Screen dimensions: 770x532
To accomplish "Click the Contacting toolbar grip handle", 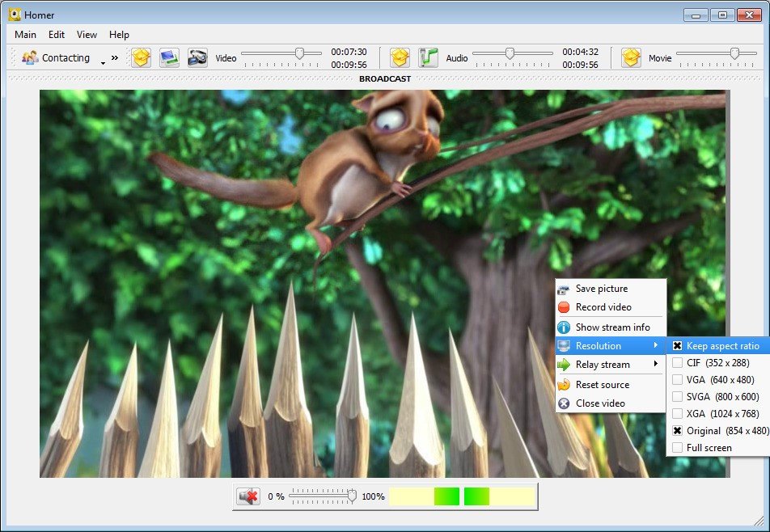I will click(14, 57).
